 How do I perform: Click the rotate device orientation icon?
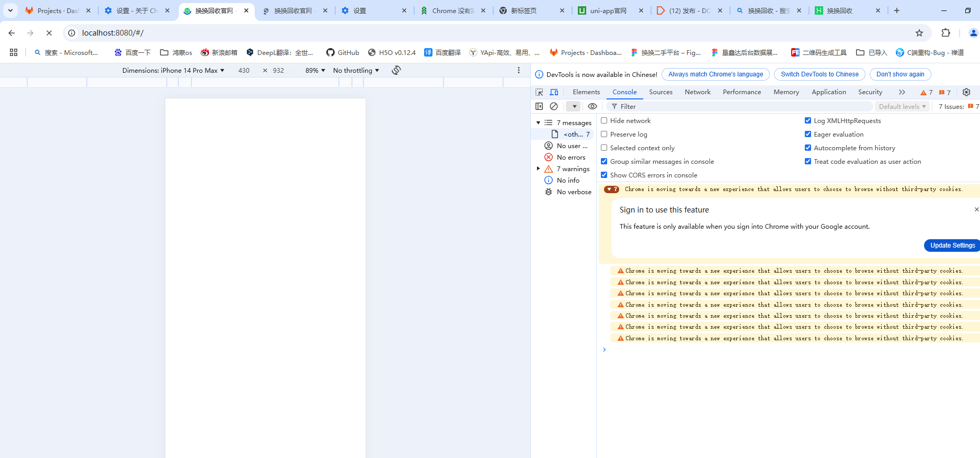click(x=396, y=70)
